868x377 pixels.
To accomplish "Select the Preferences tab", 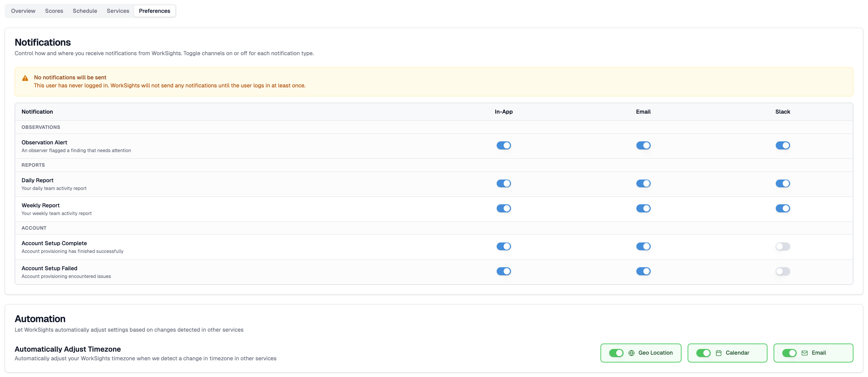I will coord(154,11).
